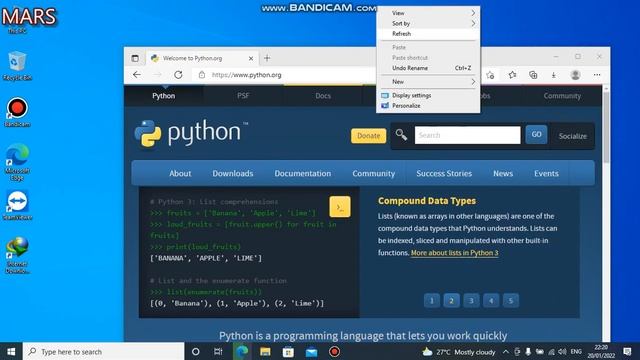Open File Explorer from the taskbar

tap(265, 351)
